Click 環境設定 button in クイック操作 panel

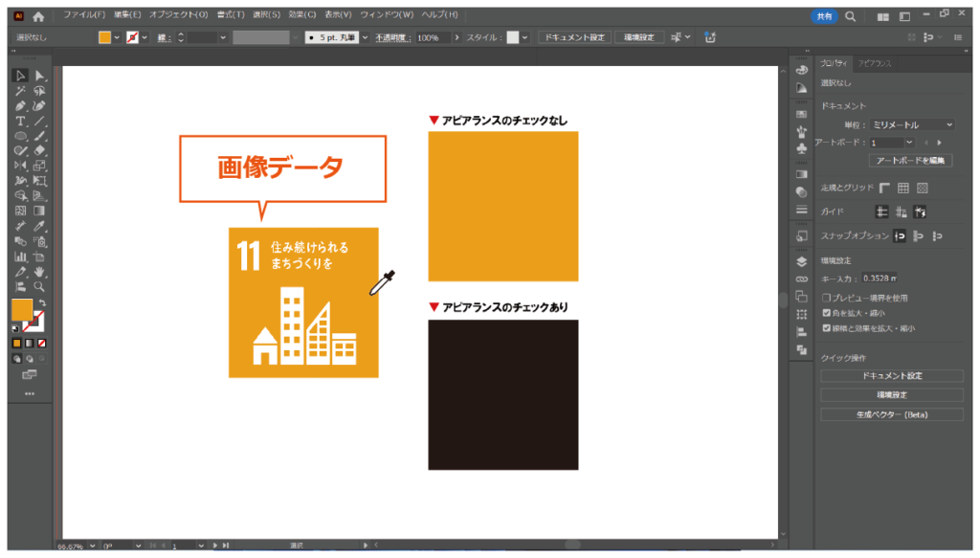(892, 395)
